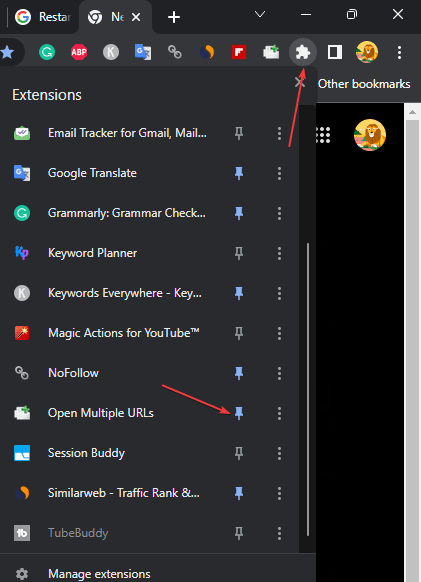Open Google Translate from the toolbar
The image size is (421, 582).
coord(143,52)
